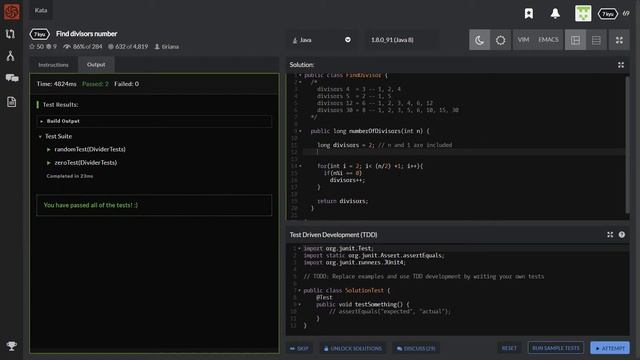
Task: Place cursor on the return divisors line
Action: (342, 201)
